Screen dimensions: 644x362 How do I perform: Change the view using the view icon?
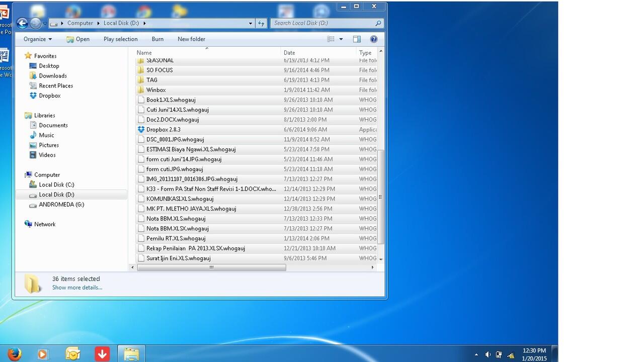(331, 39)
